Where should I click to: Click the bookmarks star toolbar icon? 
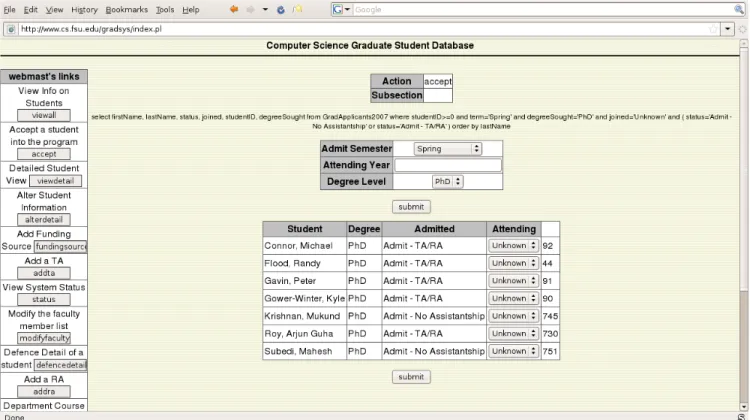pyautogui.click(x=298, y=9)
